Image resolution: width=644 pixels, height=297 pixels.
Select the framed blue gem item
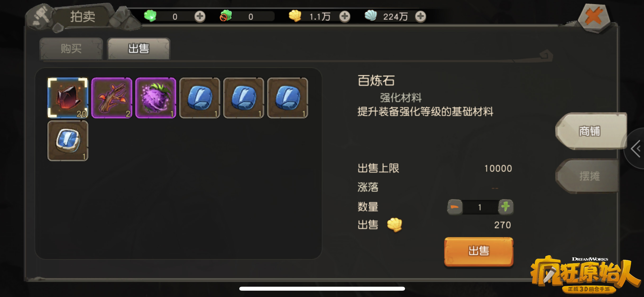[68, 141]
